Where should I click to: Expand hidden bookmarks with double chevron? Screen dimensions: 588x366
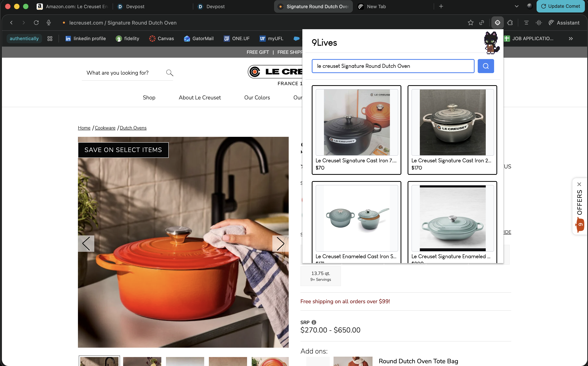point(571,38)
